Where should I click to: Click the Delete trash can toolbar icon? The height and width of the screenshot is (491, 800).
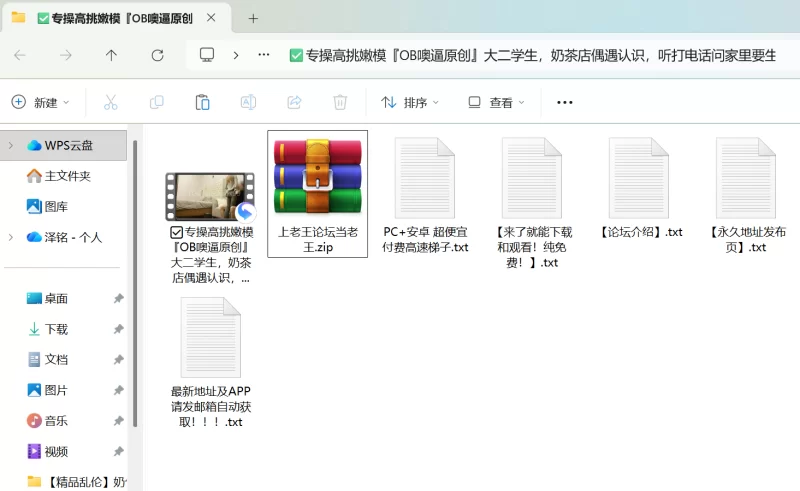click(340, 102)
